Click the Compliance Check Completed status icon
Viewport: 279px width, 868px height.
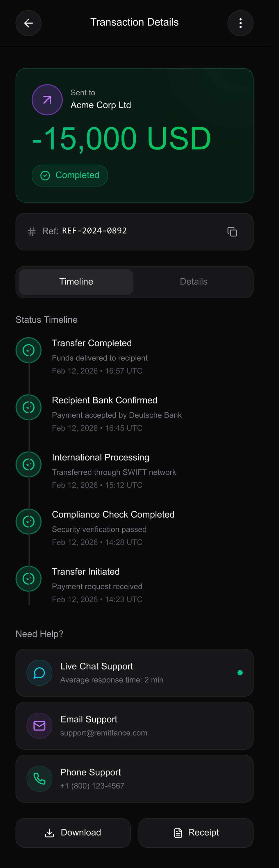[x=28, y=521]
